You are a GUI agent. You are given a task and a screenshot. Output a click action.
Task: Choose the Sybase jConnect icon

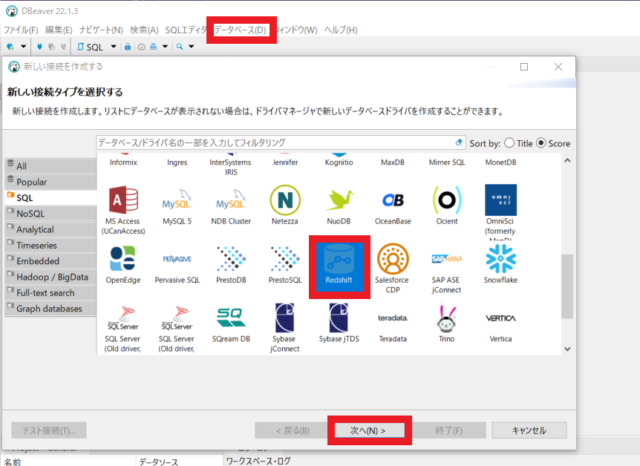(x=284, y=318)
